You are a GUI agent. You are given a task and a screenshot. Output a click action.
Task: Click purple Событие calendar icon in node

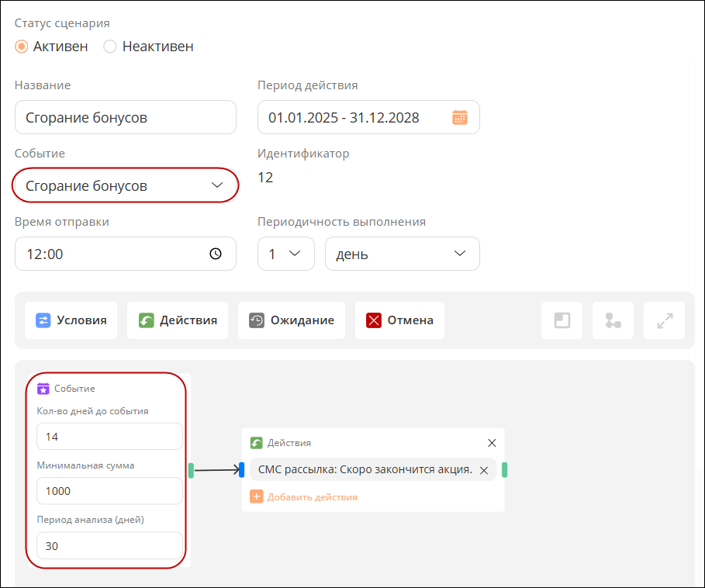click(x=43, y=389)
